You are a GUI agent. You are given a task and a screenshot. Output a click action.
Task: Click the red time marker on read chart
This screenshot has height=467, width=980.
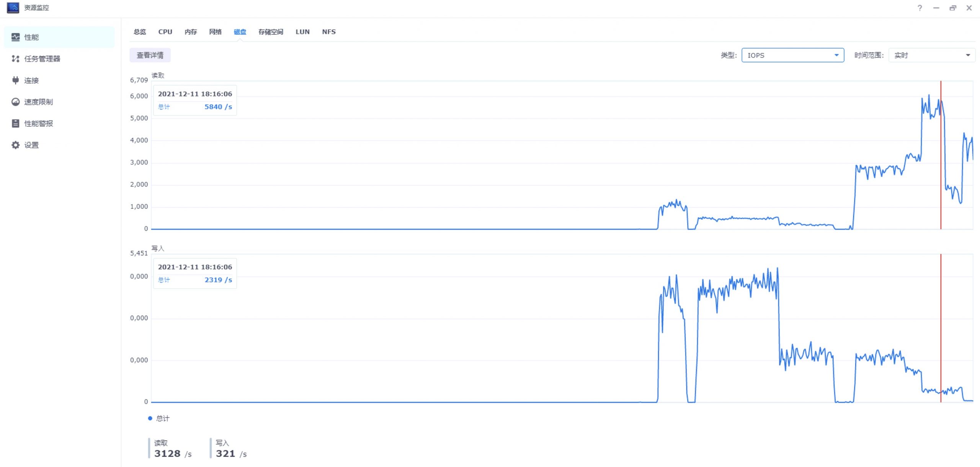pyautogui.click(x=941, y=153)
